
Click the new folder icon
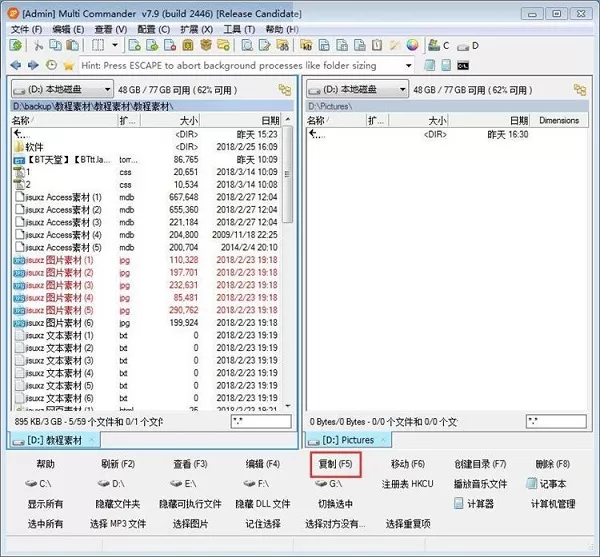coord(223,46)
